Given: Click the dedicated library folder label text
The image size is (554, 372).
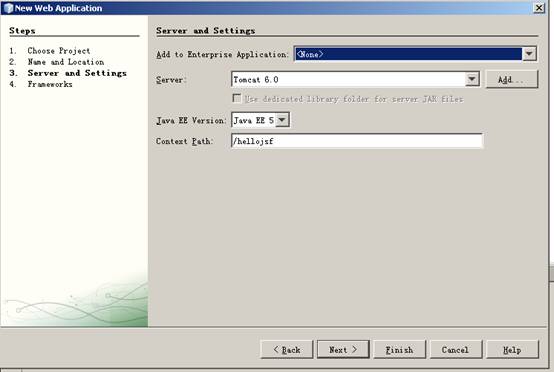Looking at the screenshot, I should click(354, 99).
